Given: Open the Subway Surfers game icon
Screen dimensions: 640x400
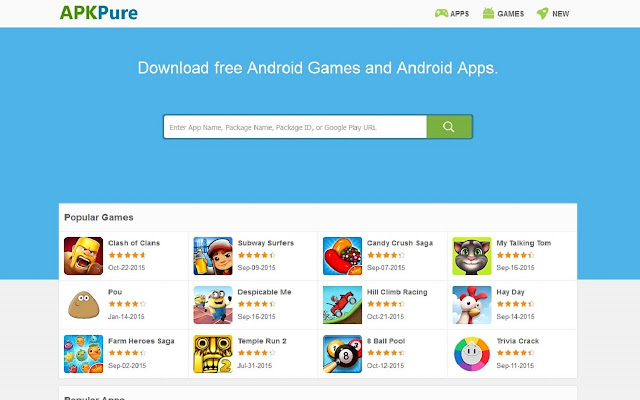Looking at the screenshot, I should [213, 256].
